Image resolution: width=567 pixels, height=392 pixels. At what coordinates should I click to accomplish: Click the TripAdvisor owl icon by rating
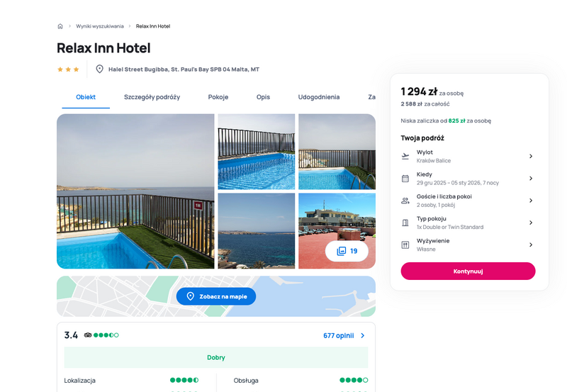[x=88, y=335]
